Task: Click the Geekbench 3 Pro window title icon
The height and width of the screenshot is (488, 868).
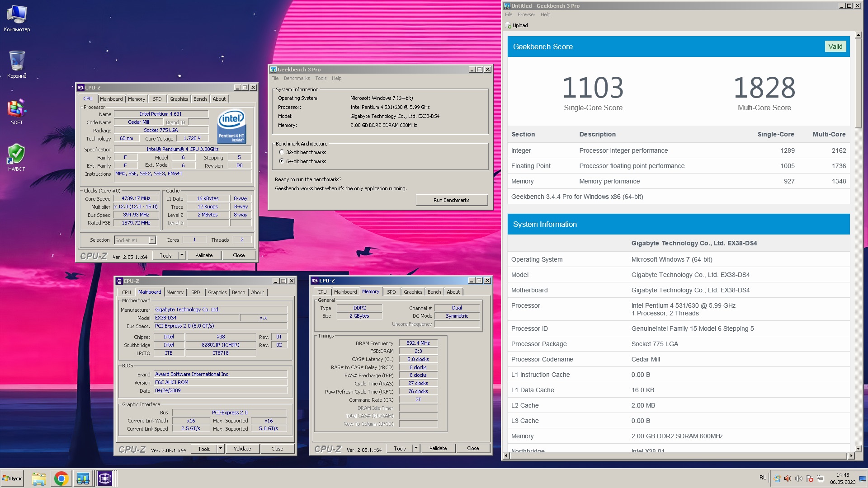Action: [274, 70]
